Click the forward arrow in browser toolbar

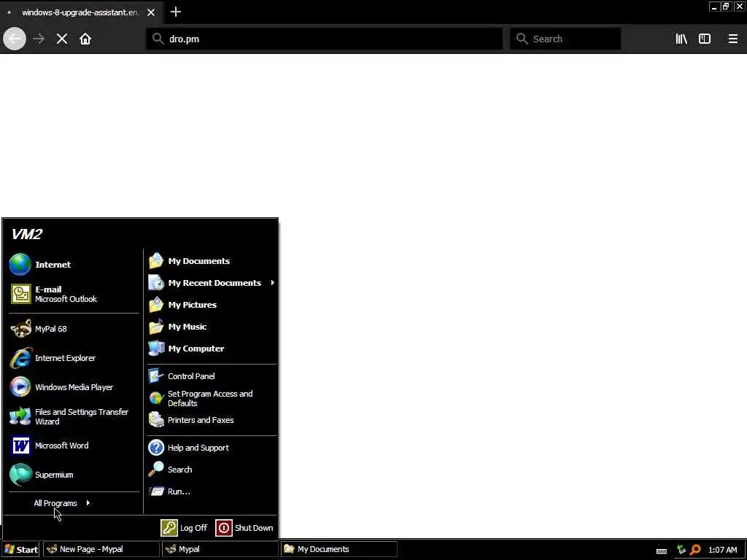tap(39, 39)
